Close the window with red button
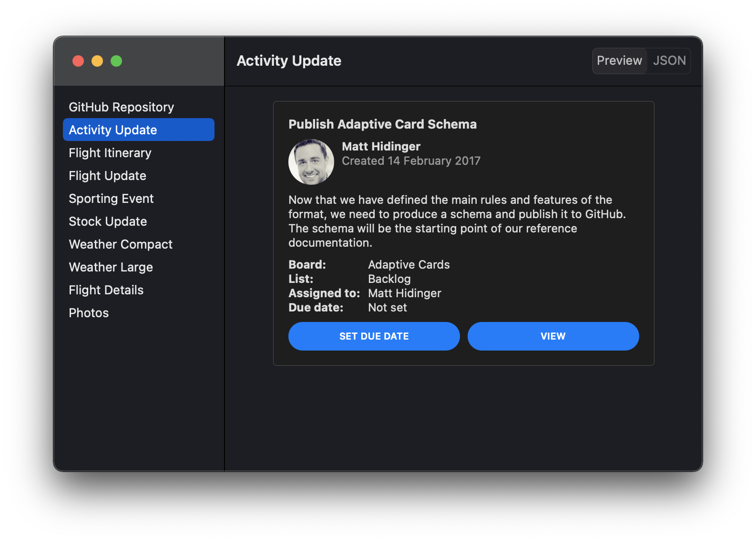Viewport: 756px width, 542px height. (78, 61)
